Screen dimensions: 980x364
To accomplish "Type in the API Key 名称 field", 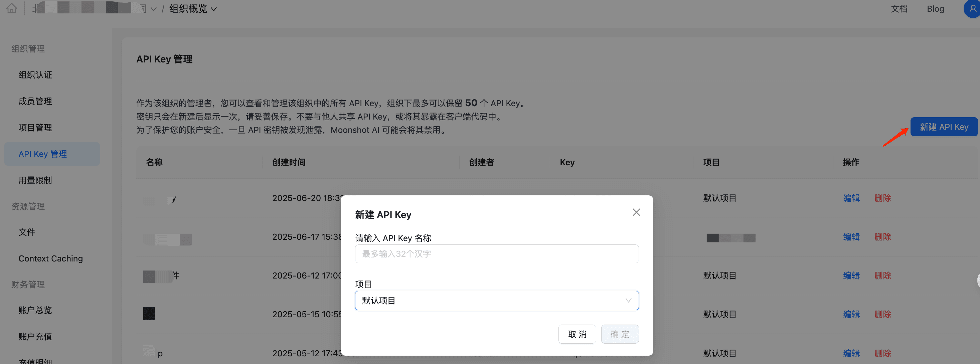I will 496,254.
